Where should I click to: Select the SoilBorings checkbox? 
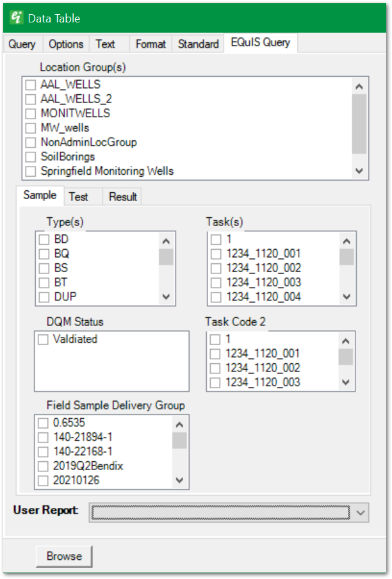29,156
